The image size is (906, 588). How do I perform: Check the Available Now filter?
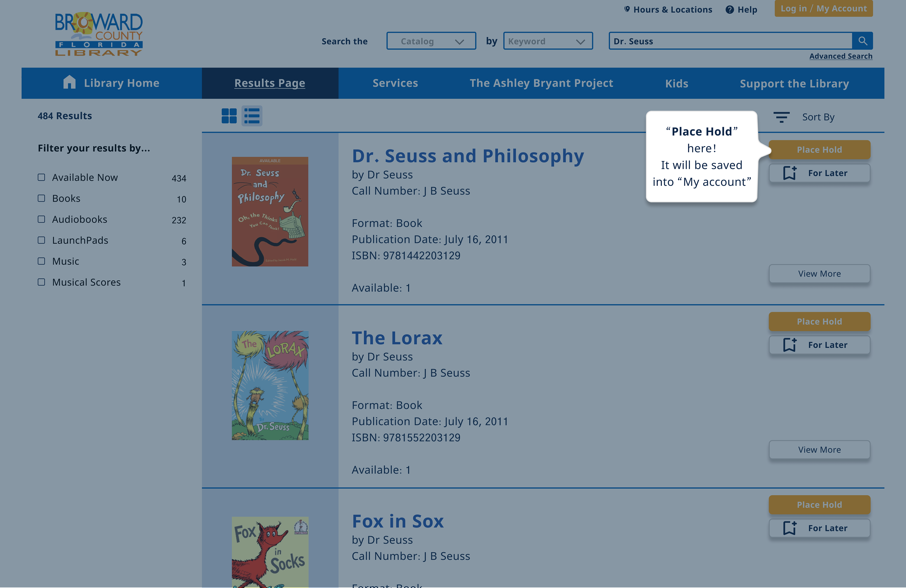tap(42, 177)
